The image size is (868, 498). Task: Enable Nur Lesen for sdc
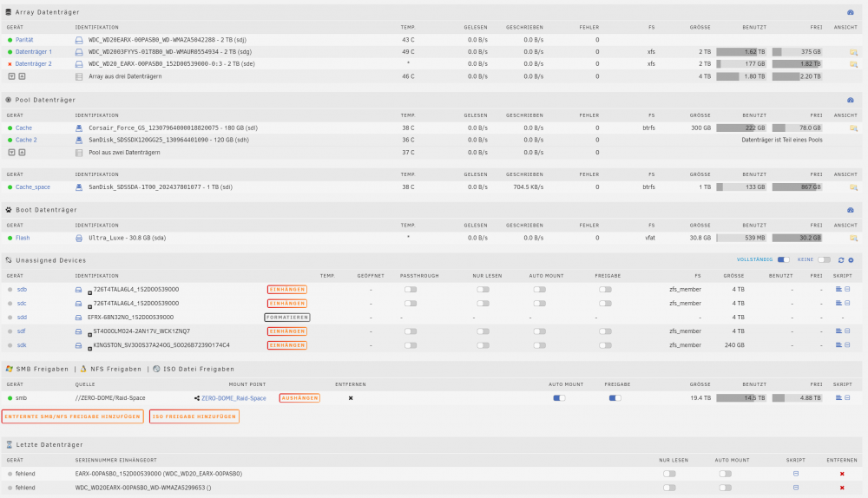pyautogui.click(x=483, y=304)
